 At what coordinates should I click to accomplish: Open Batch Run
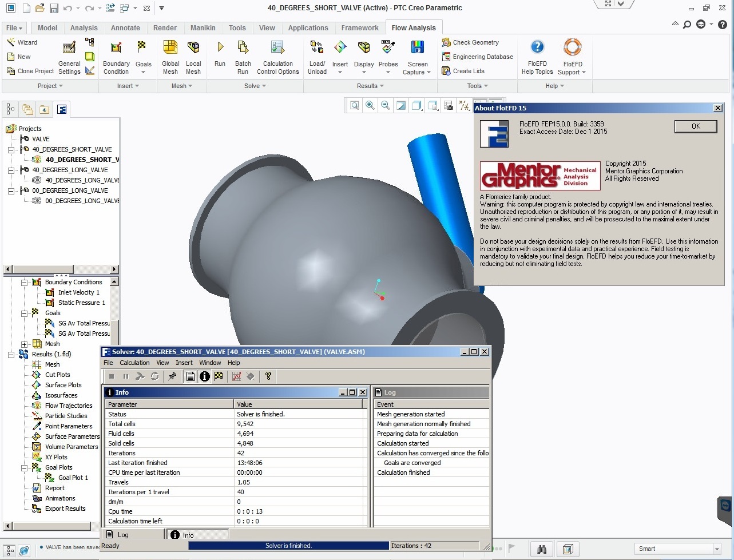click(243, 58)
